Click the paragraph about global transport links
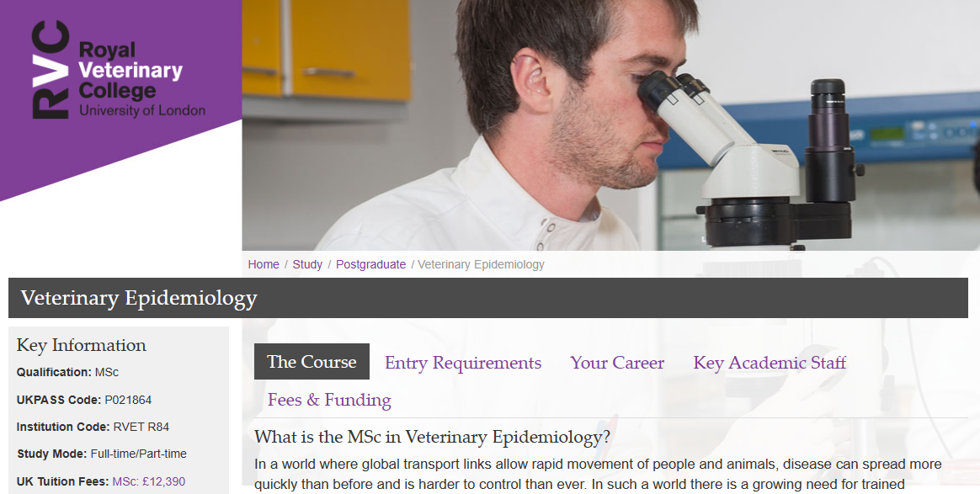980x494 pixels. (x=598, y=474)
